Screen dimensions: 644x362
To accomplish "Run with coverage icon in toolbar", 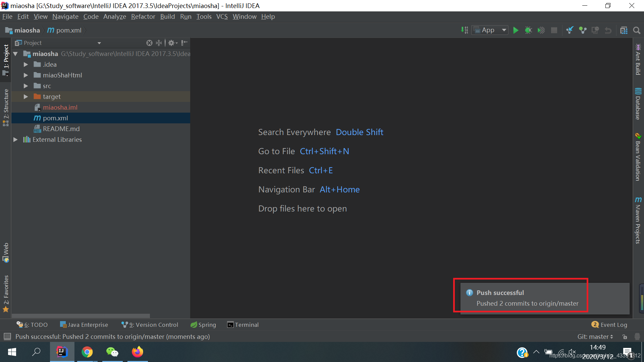I will coord(541,31).
